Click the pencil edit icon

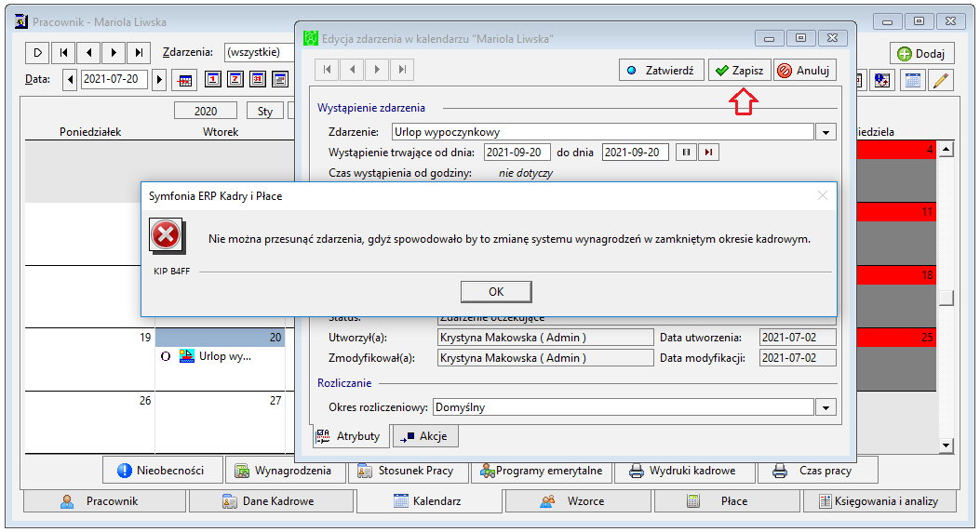(x=941, y=80)
